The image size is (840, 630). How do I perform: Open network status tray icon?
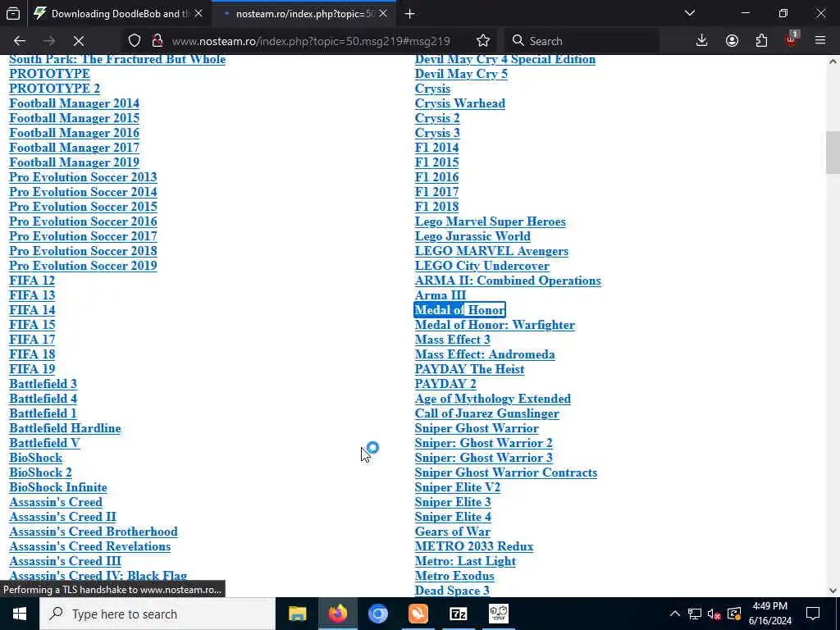(x=695, y=614)
